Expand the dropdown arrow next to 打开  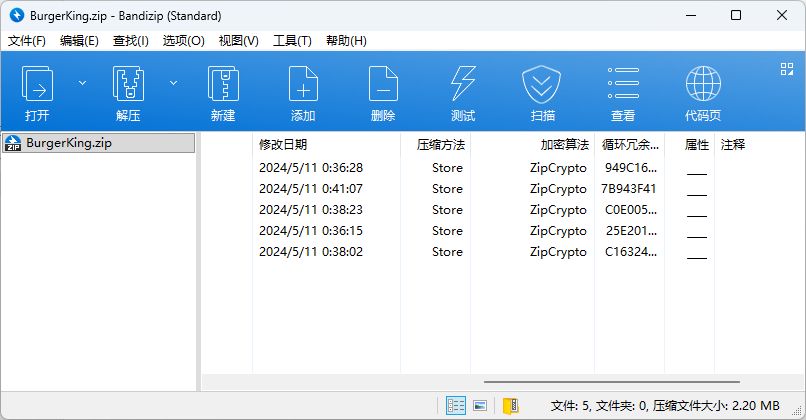pyautogui.click(x=83, y=82)
